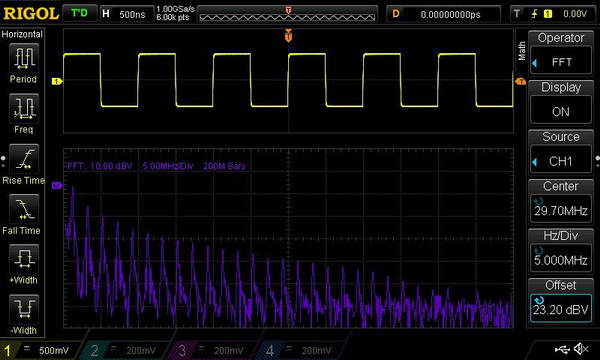Select the Math side tab
Image resolution: width=600 pixels, height=360 pixels.
tap(521, 51)
